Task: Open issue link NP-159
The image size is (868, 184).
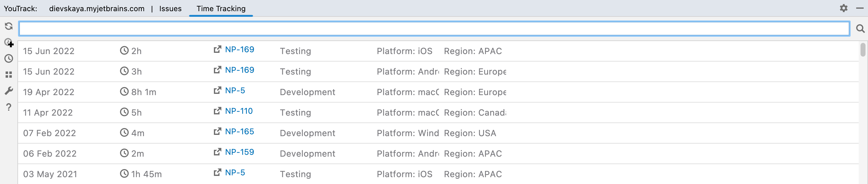Action: [239, 152]
